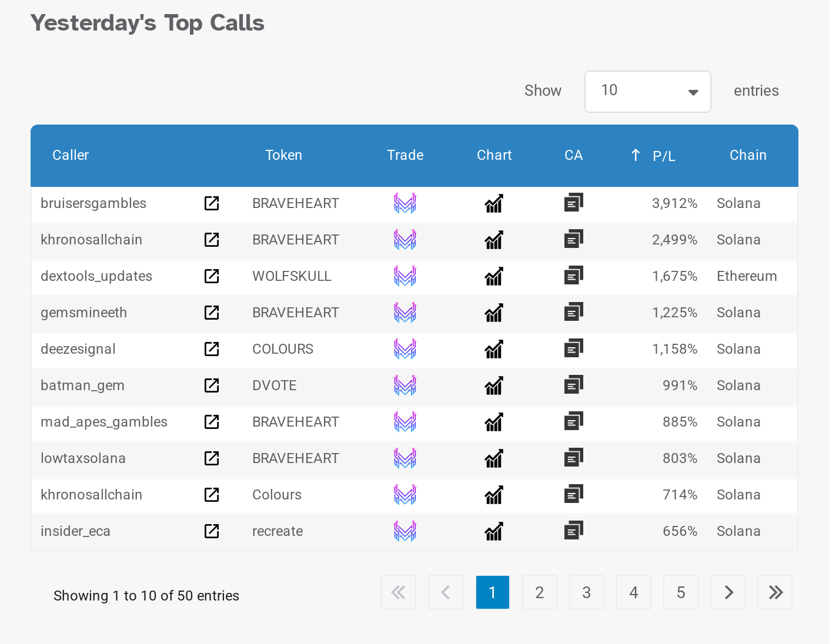Image resolution: width=829 pixels, height=644 pixels.
Task: Go to next page using arrow
Action: coord(728,592)
